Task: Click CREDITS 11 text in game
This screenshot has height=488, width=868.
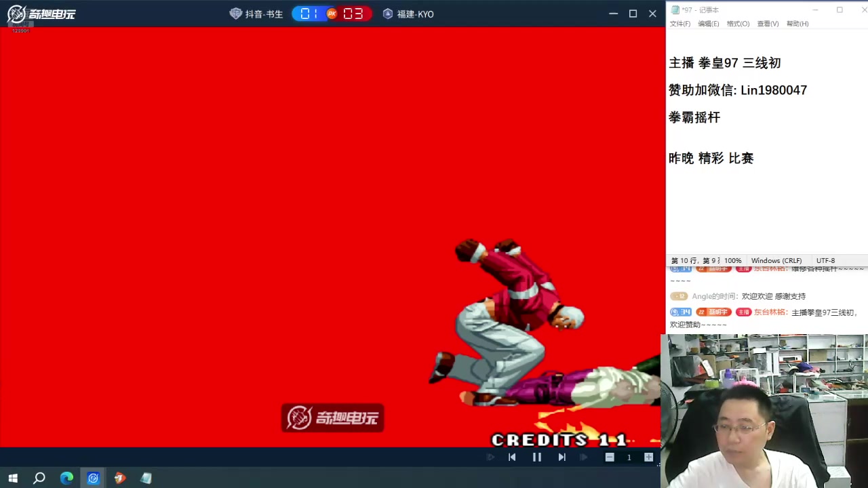Action: point(559,440)
